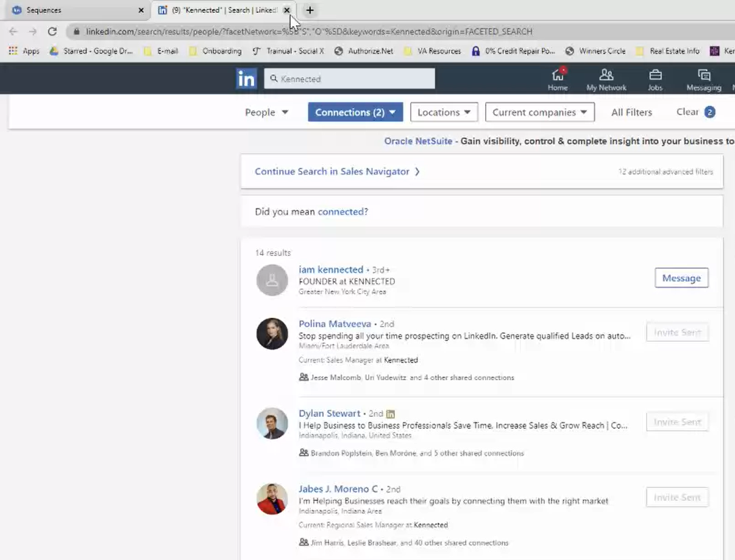Click the '14 results' count text
This screenshot has height=560, width=735.
tap(273, 252)
